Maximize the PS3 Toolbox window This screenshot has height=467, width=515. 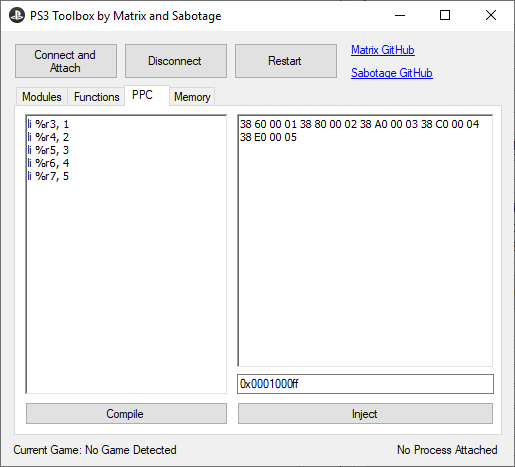pos(445,15)
